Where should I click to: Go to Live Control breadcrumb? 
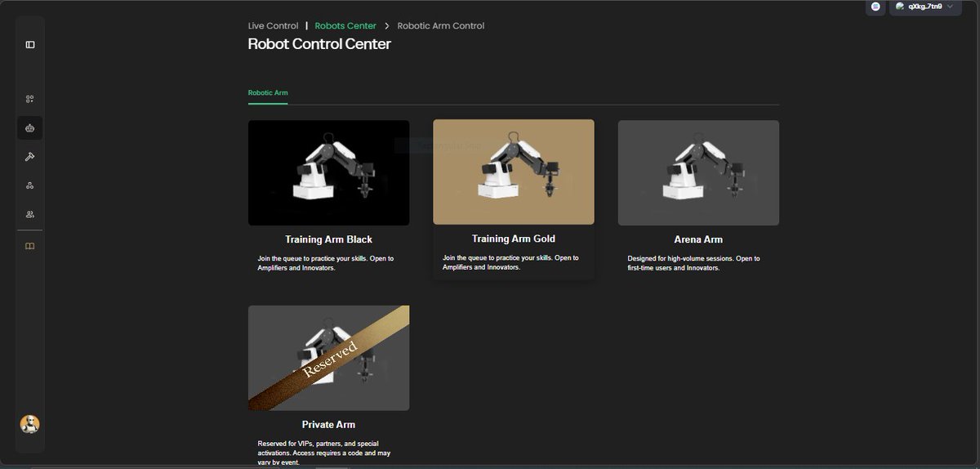tap(274, 26)
